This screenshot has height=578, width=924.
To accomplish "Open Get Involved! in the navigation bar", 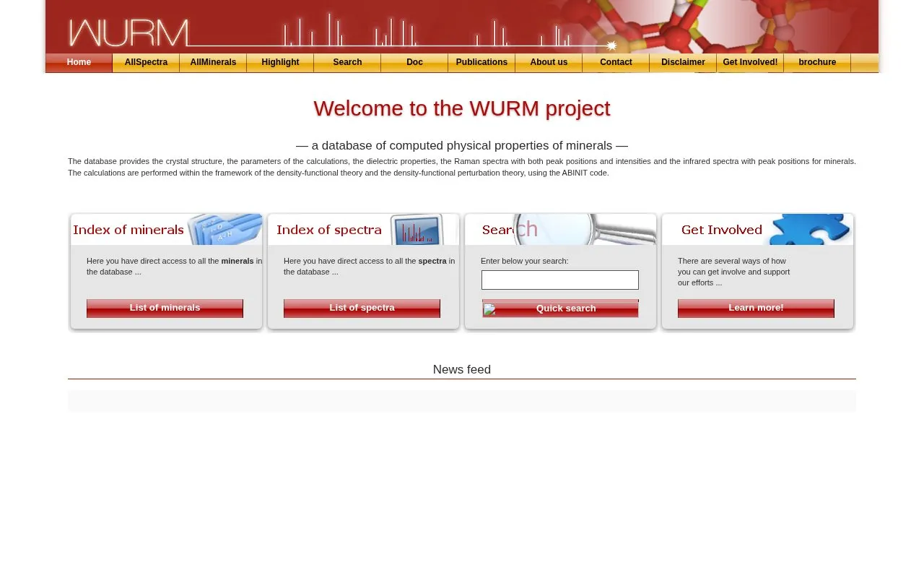I will click(750, 63).
